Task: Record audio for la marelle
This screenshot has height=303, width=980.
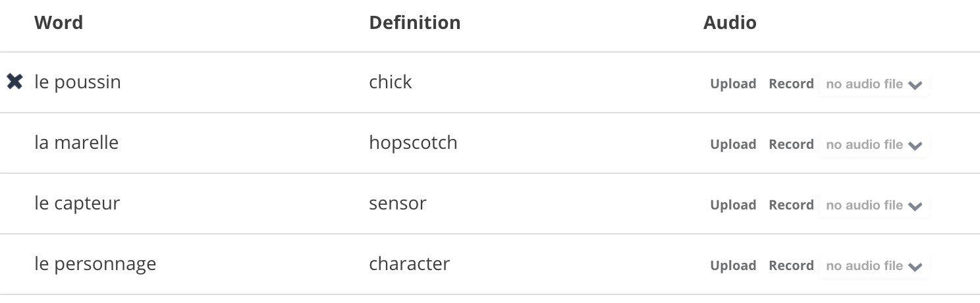Action: tap(791, 145)
